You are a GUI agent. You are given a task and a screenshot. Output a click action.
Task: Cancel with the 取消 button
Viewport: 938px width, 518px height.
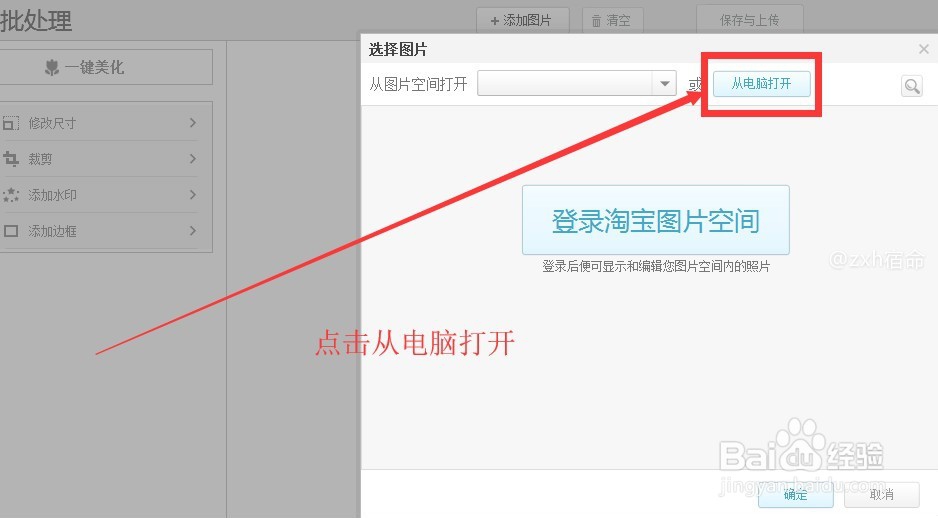tap(882, 495)
